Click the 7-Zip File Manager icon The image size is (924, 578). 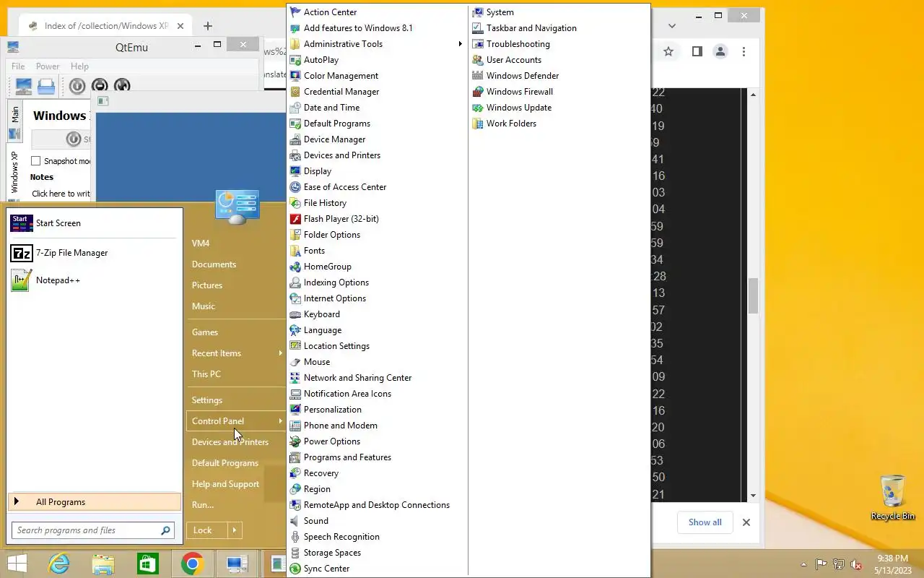(x=22, y=253)
